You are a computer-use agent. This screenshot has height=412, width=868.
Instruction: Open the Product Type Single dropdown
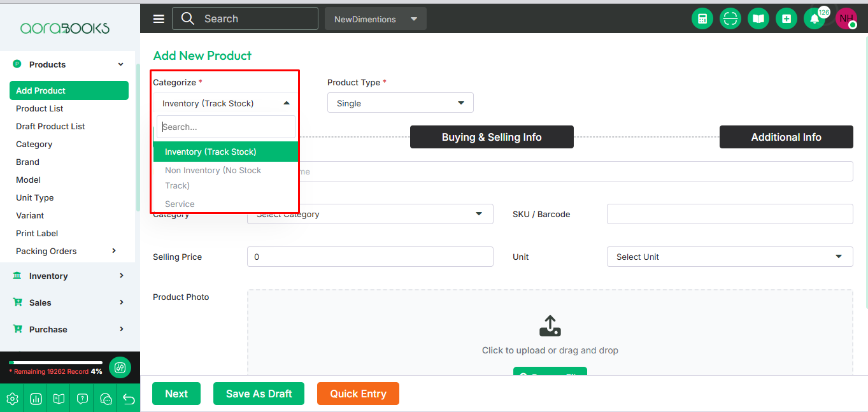401,103
